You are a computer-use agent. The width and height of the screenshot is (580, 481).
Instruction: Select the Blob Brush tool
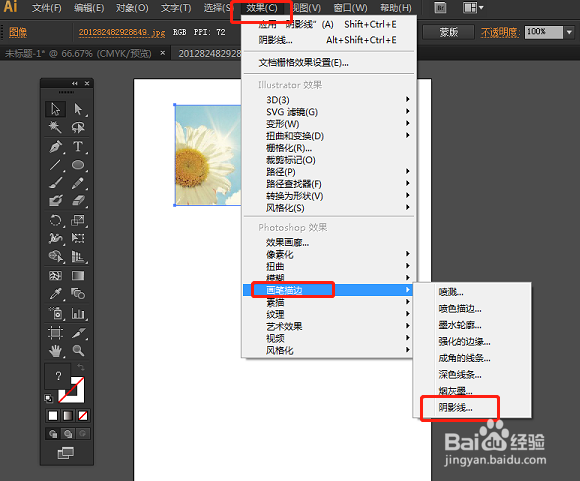55,201
